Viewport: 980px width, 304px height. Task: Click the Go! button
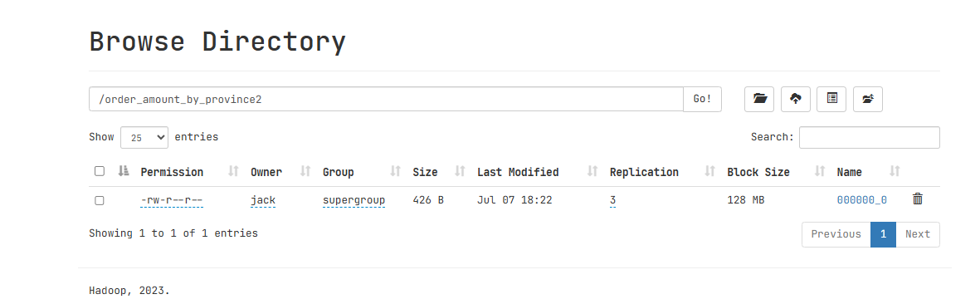703,99
